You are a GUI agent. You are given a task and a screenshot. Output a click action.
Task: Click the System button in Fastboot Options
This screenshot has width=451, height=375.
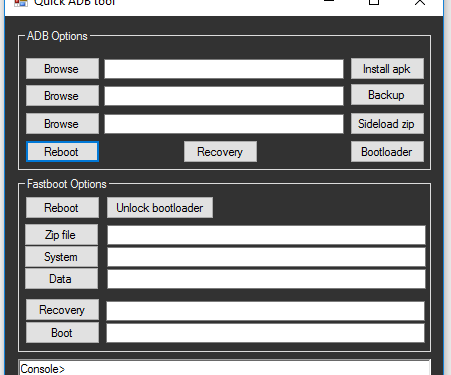pyautogui.click(x=61, y=257)
